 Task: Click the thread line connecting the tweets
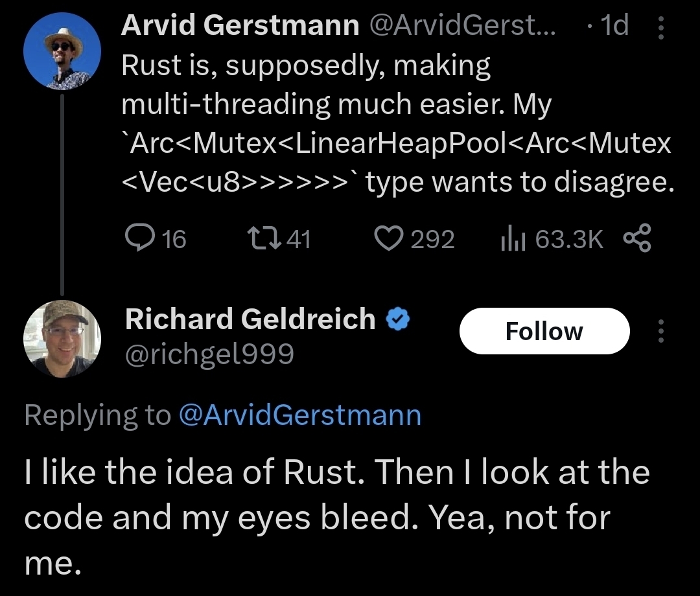point(62,194)
